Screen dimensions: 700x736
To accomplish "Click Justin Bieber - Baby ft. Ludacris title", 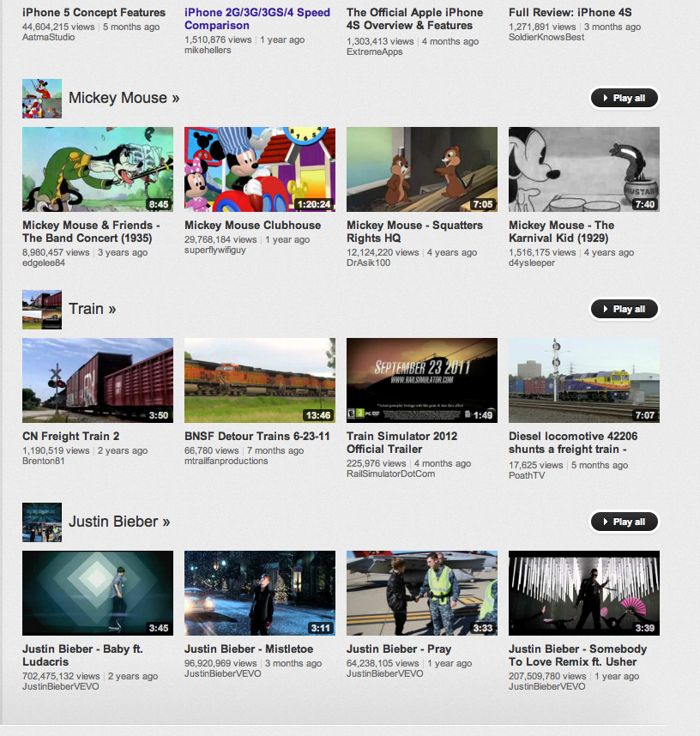I will (82, 655).
